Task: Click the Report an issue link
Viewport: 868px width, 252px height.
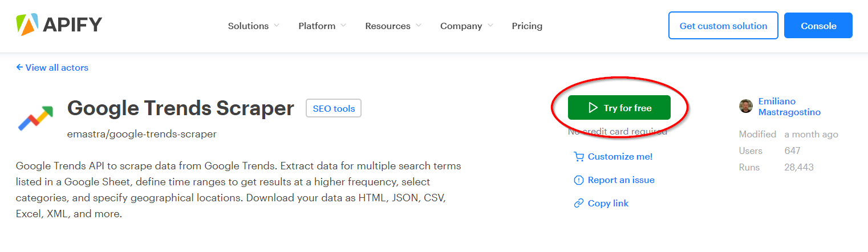Action: point(621,180)
